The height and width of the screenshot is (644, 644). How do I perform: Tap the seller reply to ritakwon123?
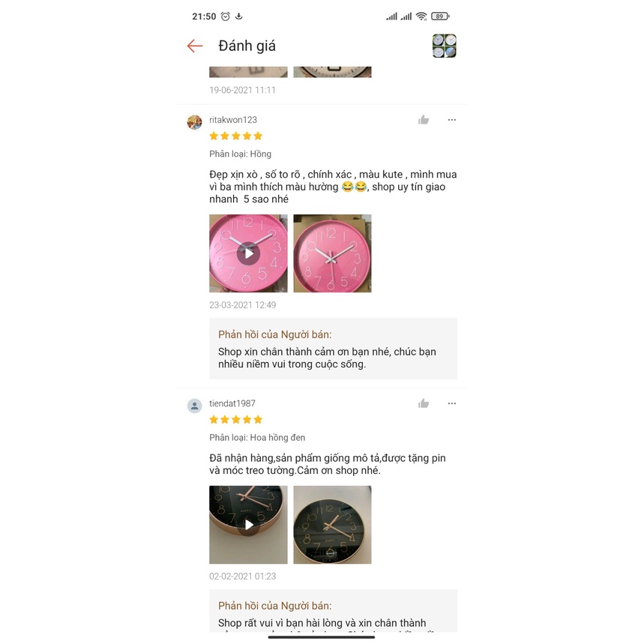coord(333,349)
